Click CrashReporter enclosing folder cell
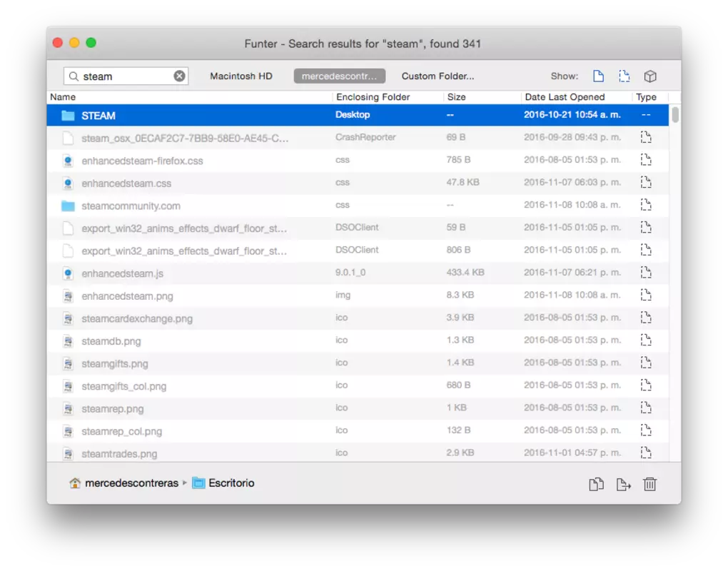The image size is (728, 571). pos(365,137)
